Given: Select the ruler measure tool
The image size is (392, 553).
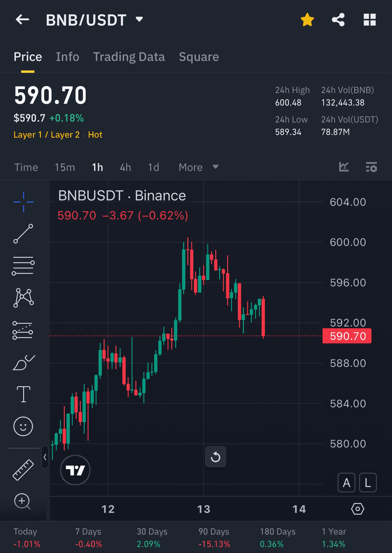Looking at the screenshot, I should point(23,470).
